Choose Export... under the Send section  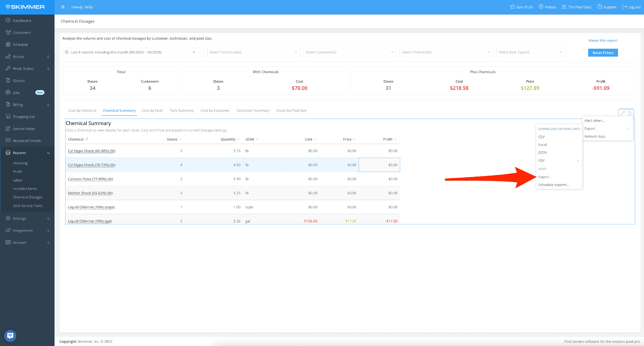coord(545,177)
